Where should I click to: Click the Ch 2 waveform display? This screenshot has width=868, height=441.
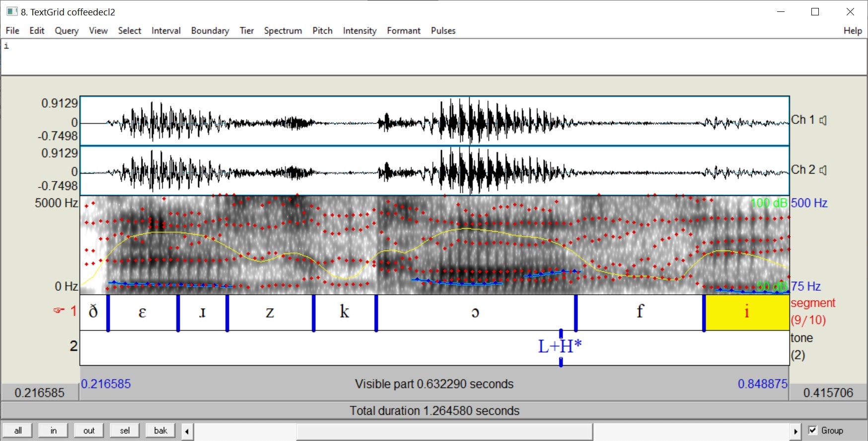[x=434, y=170]
